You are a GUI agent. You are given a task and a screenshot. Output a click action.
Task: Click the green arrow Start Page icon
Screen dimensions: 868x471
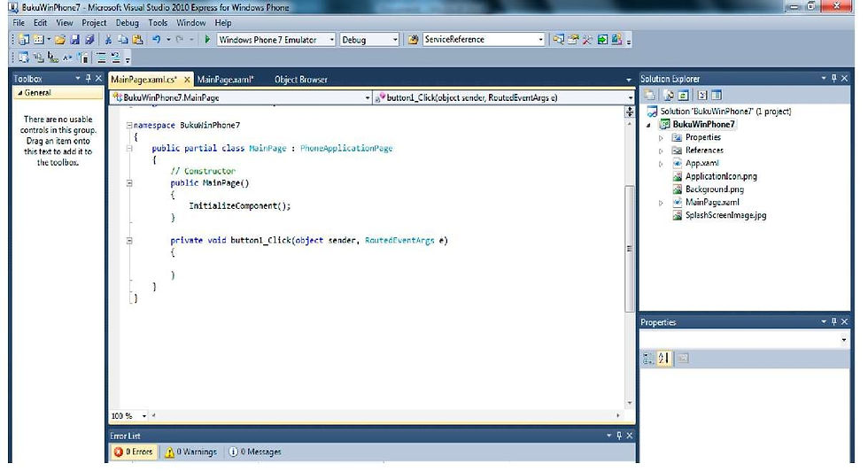(x=602, y=40)
